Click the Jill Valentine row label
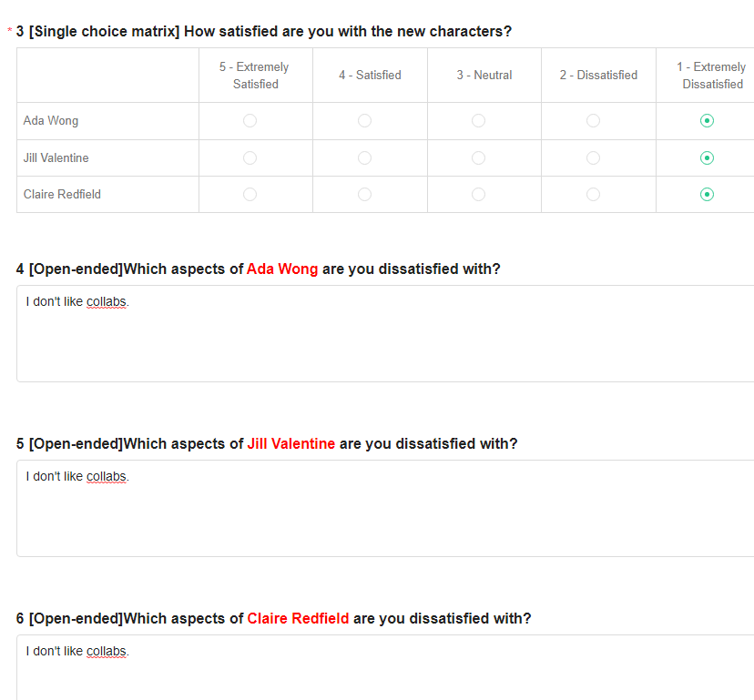754x700 pixels. (56, 157)
